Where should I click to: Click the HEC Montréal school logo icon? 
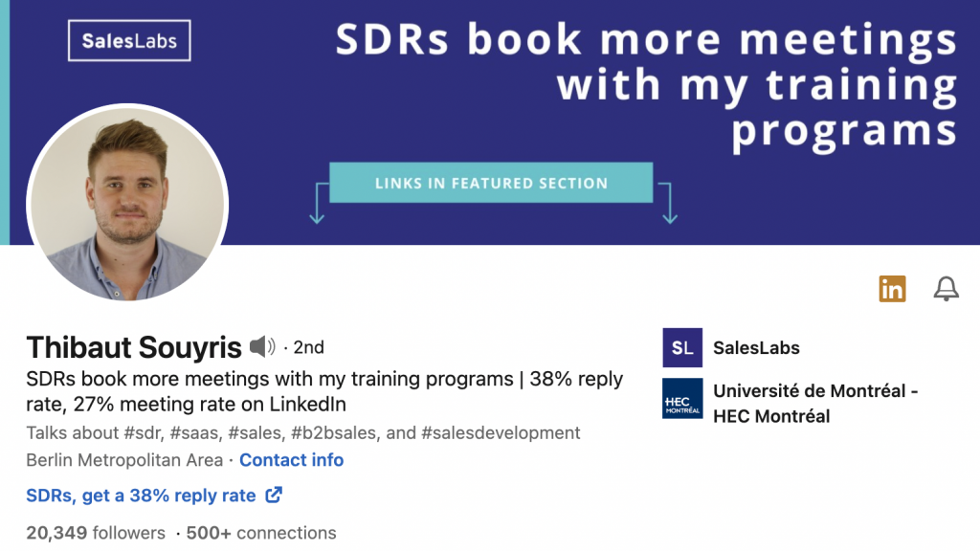point(682,400)
